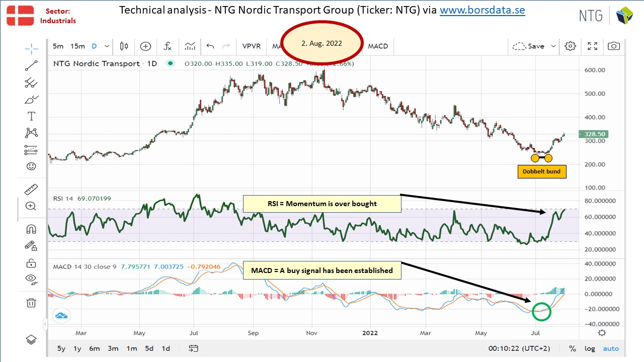Redo the last chart action
Image resolution: width=644 pixels, height=362 pixels.
click(x=226, y=46)
